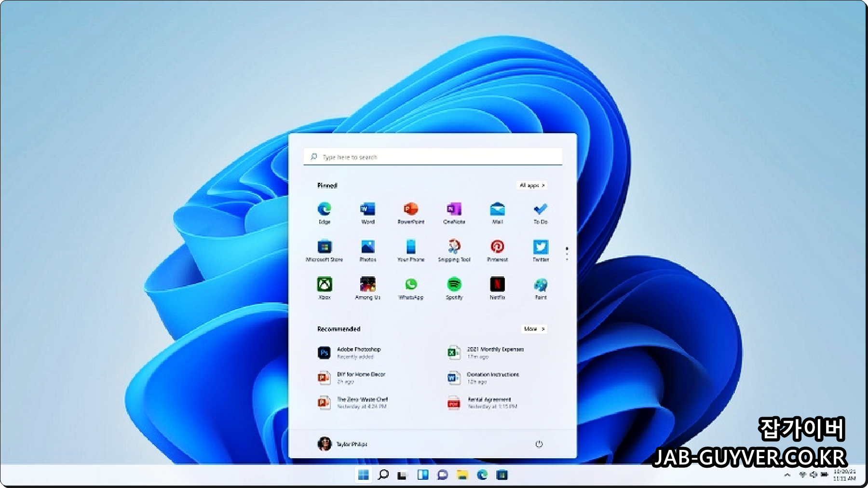Open taskbar Search magnifier

383,475
